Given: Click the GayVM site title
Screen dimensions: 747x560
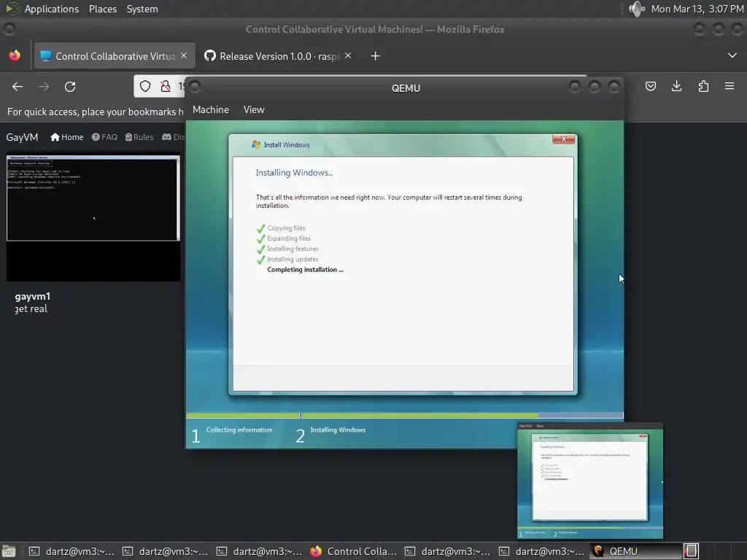Looking at the screenshot, I should click(22, 137).
